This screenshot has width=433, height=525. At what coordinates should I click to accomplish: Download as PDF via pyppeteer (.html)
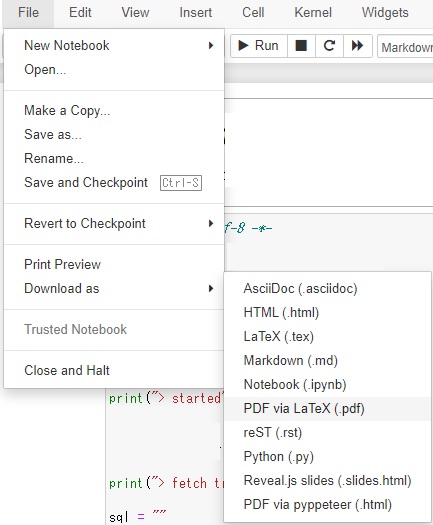point(328,505)
